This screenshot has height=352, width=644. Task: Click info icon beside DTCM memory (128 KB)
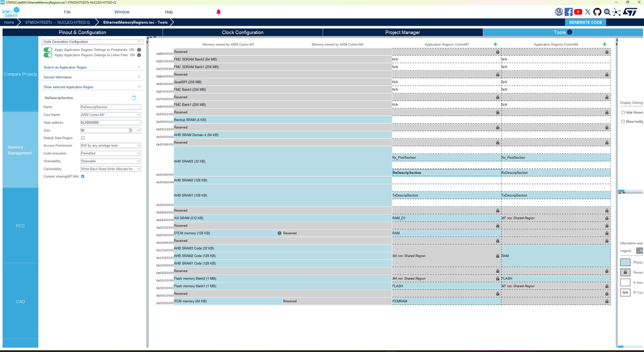pos(279,233)
